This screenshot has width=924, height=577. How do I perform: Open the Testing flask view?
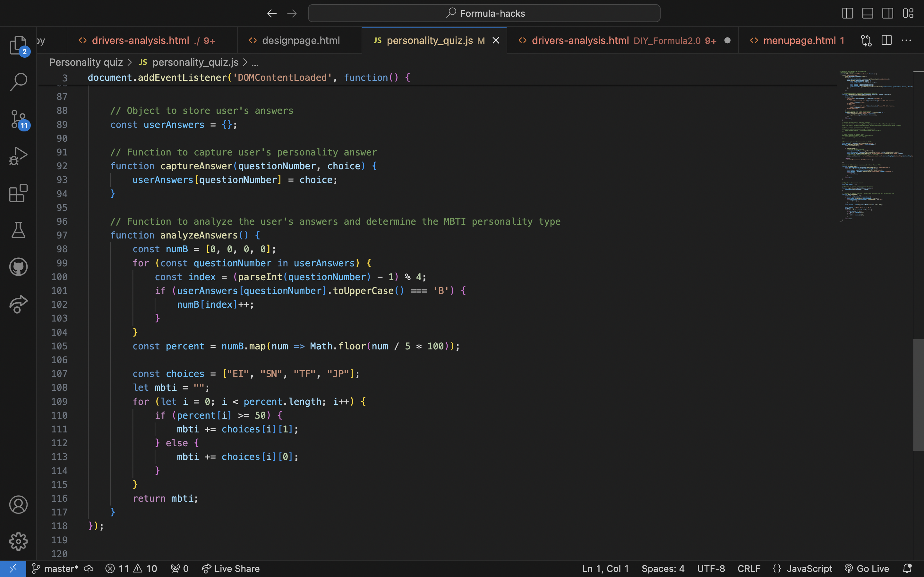tap(18, 230)
